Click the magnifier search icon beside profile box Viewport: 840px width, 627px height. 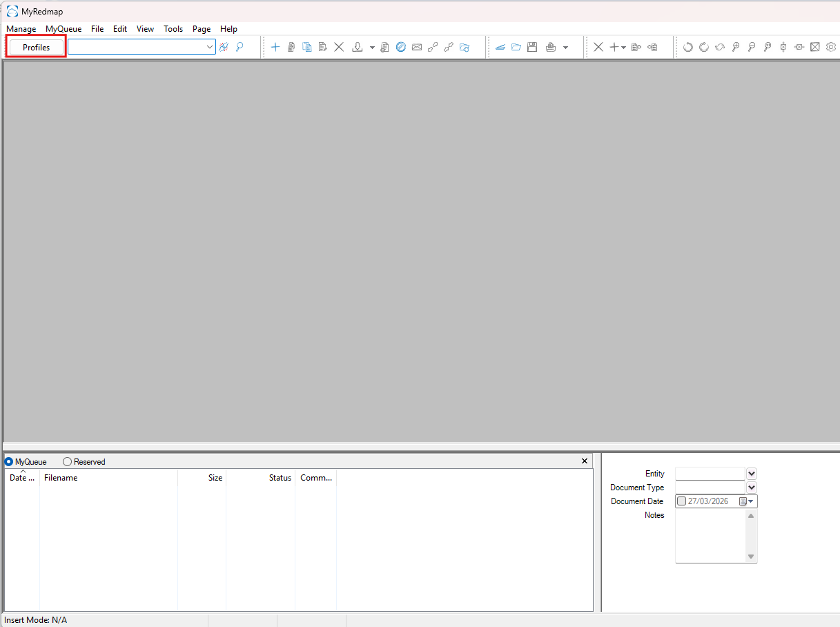240,47
